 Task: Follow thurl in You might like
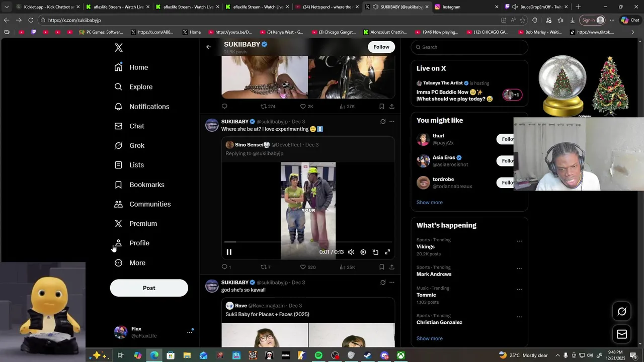(x=506, y=139)
